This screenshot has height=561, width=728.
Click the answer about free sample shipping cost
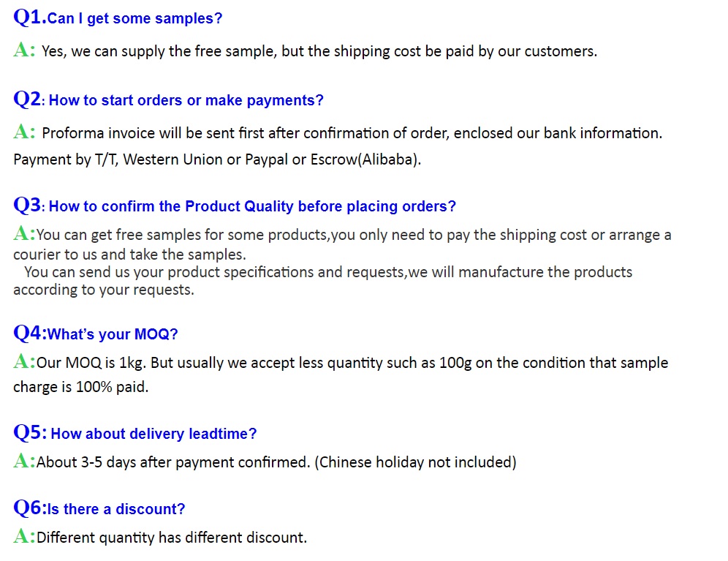point(319,51)
